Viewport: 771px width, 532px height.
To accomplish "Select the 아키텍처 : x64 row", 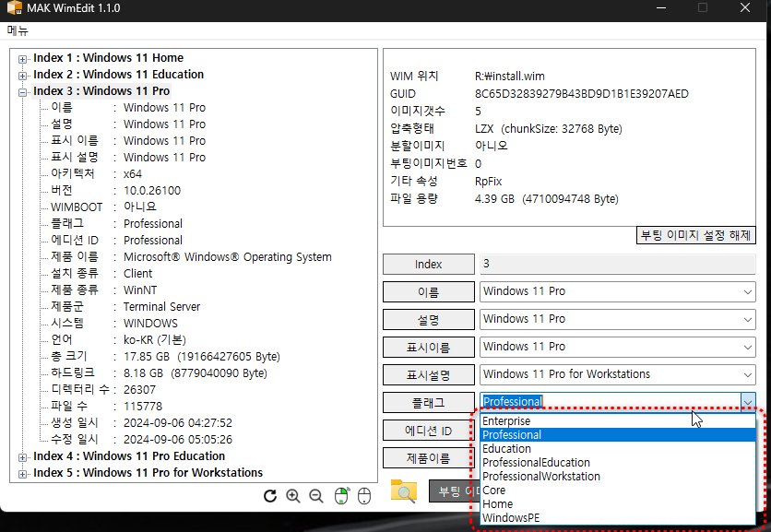I will 96,173.
